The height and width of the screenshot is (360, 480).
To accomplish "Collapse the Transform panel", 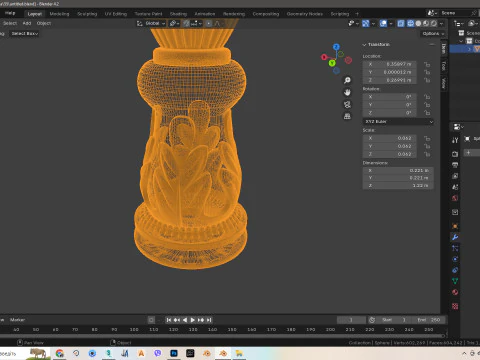I will pyautogui.click(x=364, y=45).
